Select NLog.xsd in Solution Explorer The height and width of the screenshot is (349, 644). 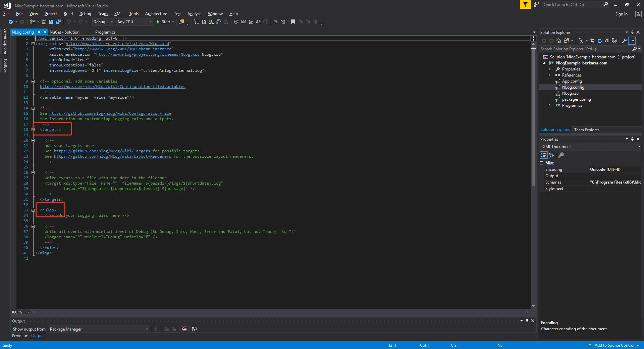click(x=570, y=93)
